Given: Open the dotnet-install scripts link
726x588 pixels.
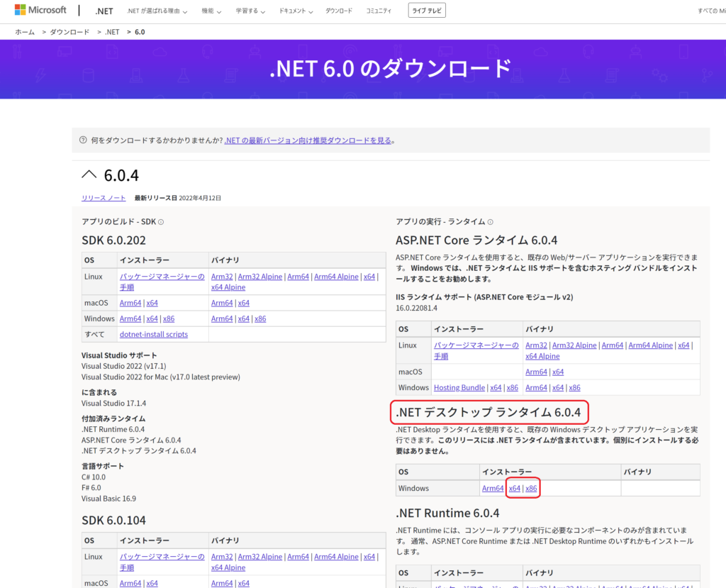Looking at the screenshot, I should (154, 335).
